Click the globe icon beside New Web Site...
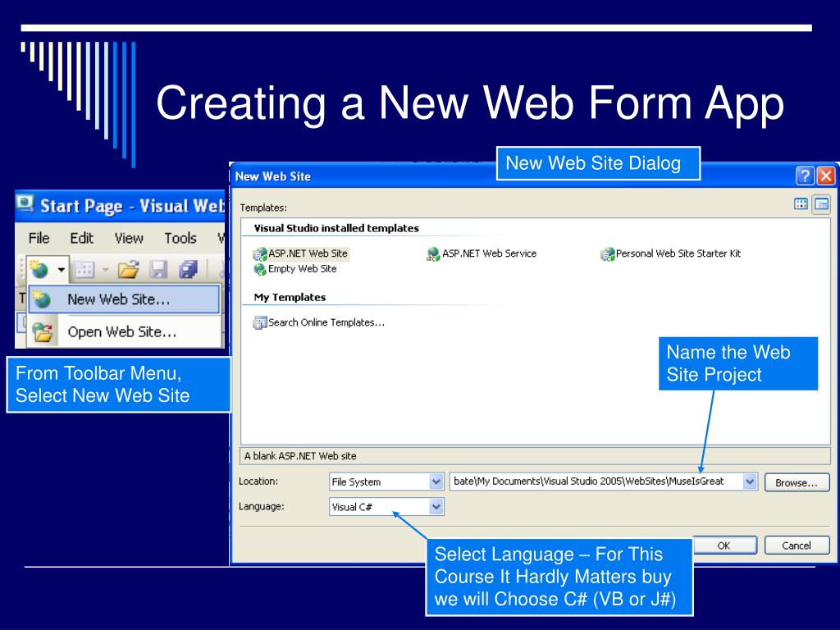840x630 pixels. 41,299
